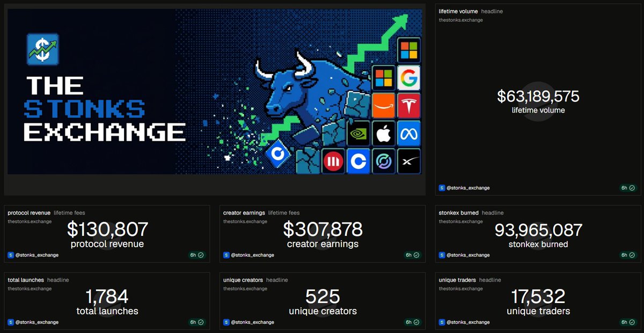The image size is (644, 333).
Task: Open the Stonks Exchange banner image
Action: coord(215,91)
